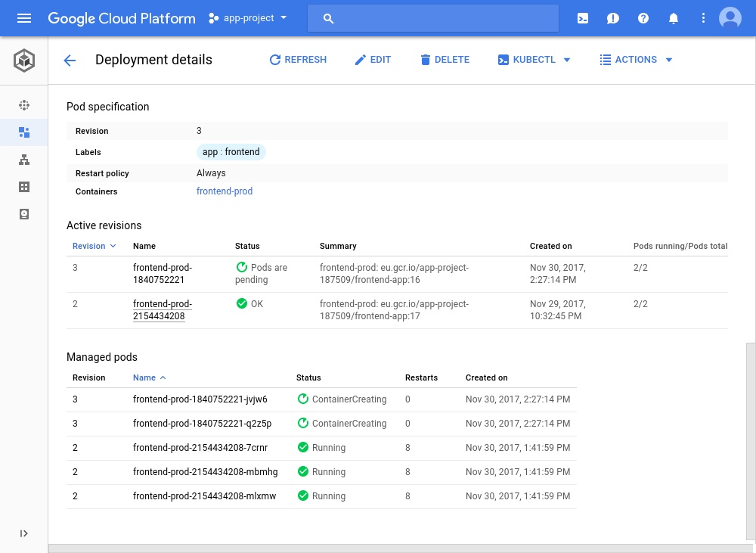Viewport: 756px width, 553px height.
Task: Click the app : frontend label chip
Action: pos(231,152)
